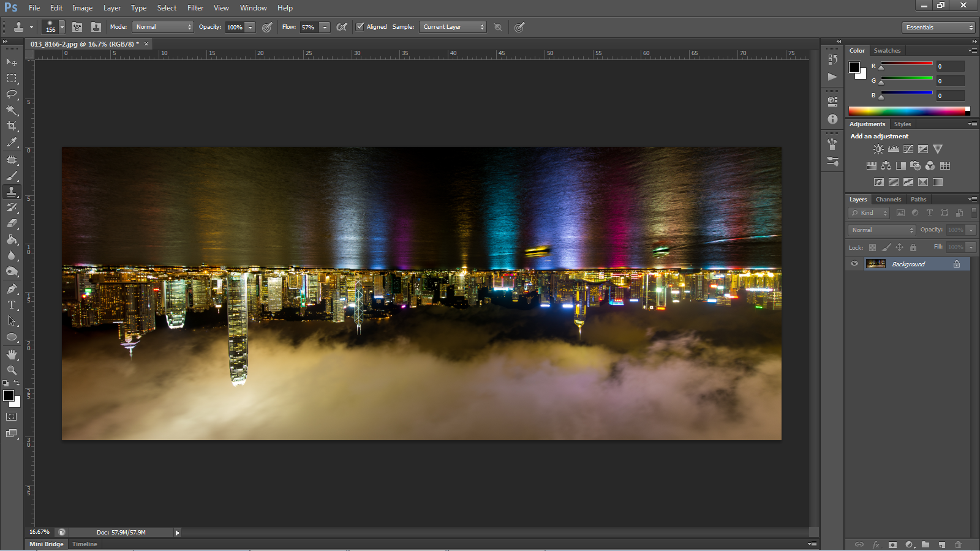
Task: Switch to the Swatches tab
Action: pos(887,51)
